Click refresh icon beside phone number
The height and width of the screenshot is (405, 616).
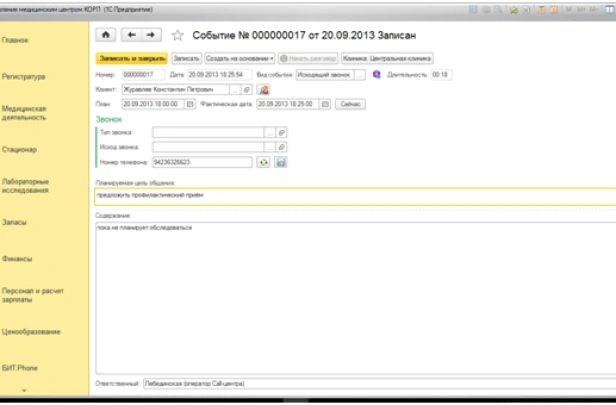pyautogui.click(x=263, y=161)
